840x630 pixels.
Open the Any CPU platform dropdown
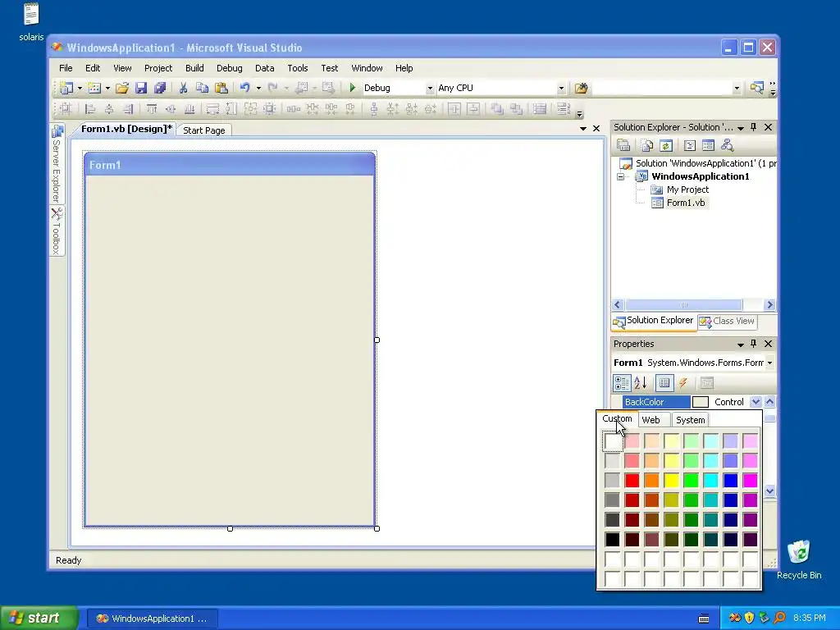click(561, 89)
